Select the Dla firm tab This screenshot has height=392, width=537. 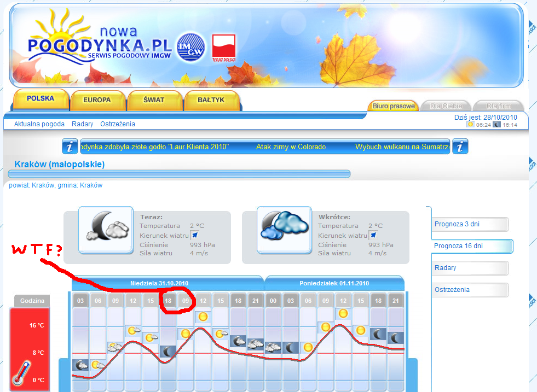(498, 106)
